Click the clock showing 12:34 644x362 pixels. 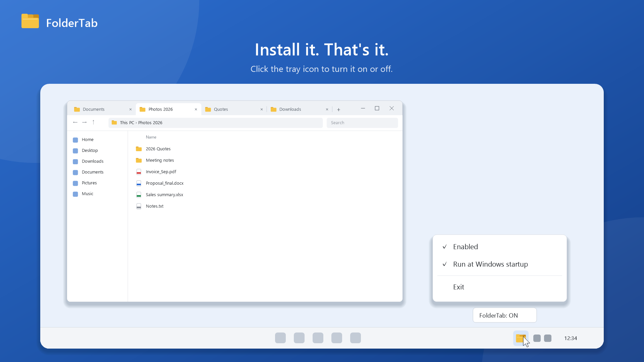point(571,338)
